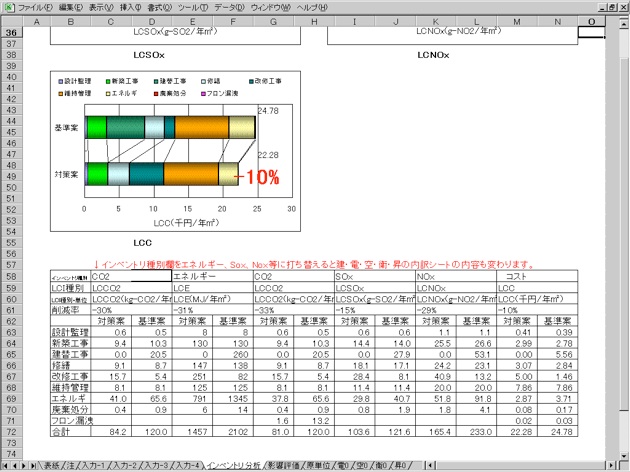Click orange segment of 基準案 bar
Image resolution: width=630 pixels, height=472 pixels.
click(202, 127)
